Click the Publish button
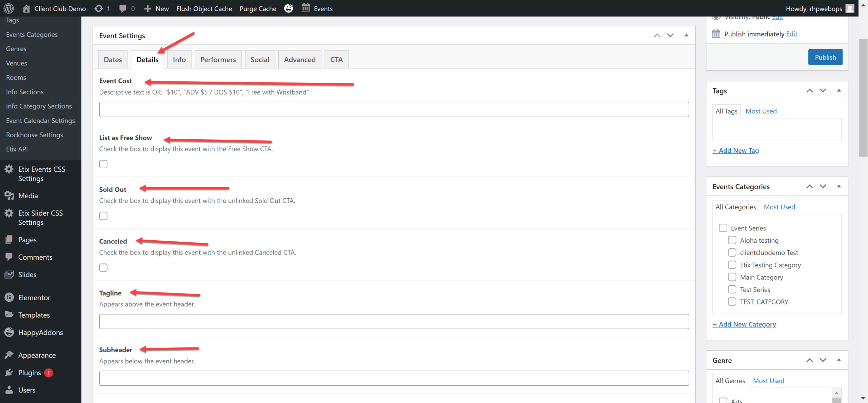Screen dimensions: 868x403 [x=825, y=57]
